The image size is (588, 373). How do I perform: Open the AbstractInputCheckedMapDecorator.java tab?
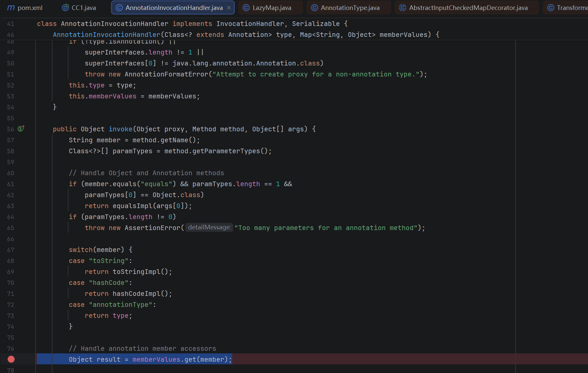(x=468, y=8)
